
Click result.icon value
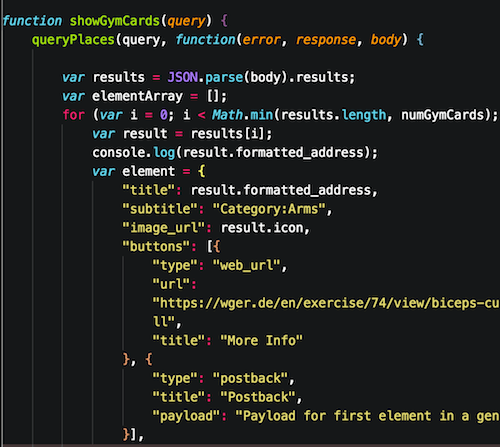pyautogui.click(x=262, y=228)
